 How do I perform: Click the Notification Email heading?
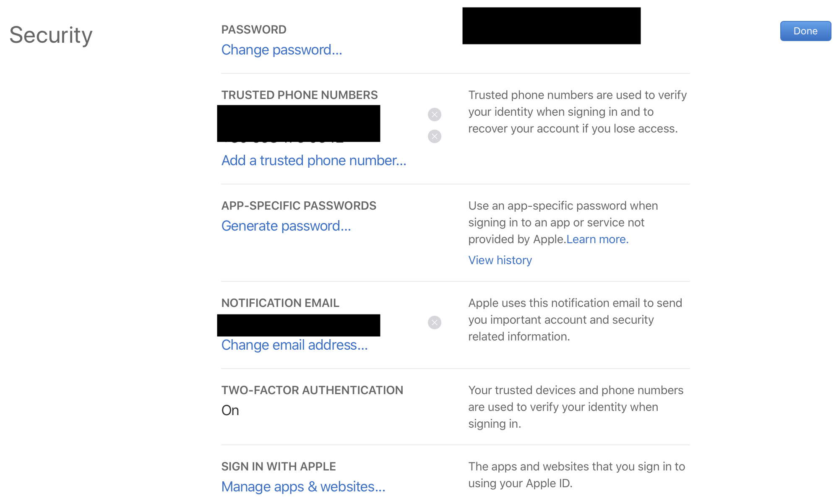pos(280,303)
